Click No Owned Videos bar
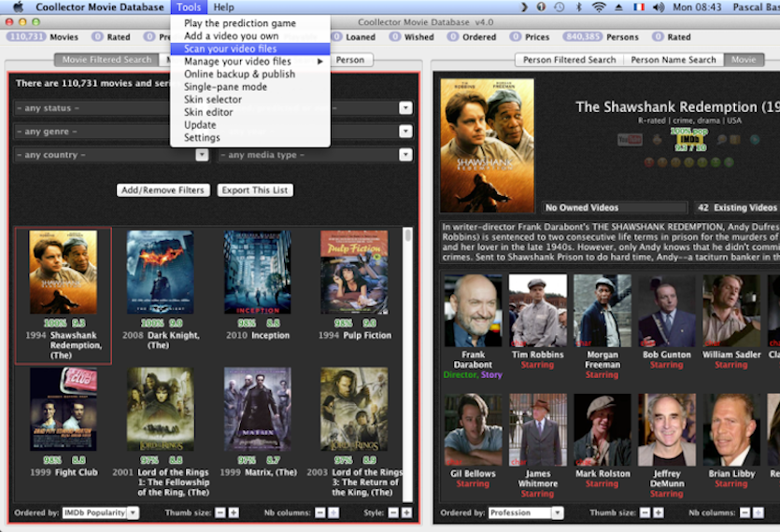Screen dimensions: 780x532 point(614,207)
